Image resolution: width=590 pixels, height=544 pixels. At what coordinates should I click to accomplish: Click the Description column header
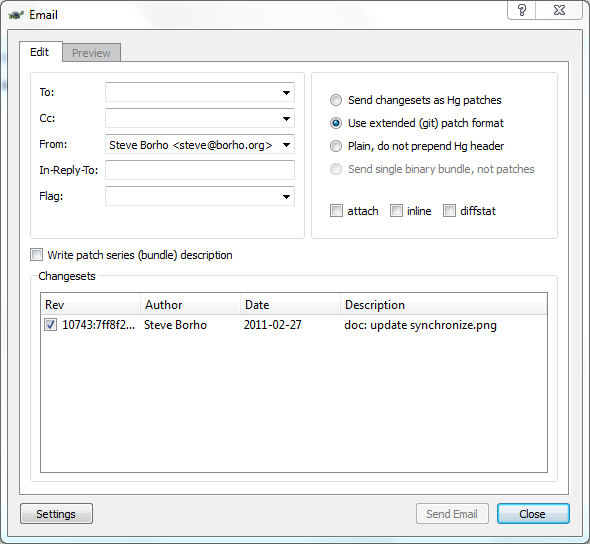coord(444,304)
